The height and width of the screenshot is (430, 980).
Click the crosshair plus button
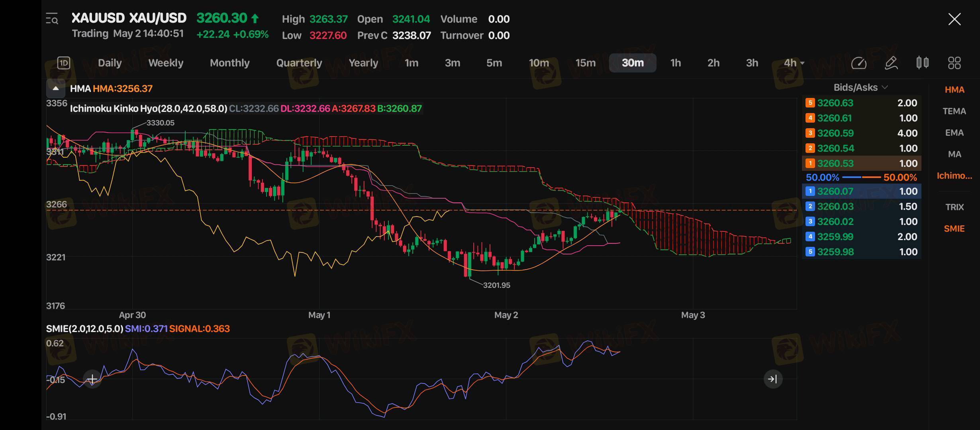coord(92,379)
